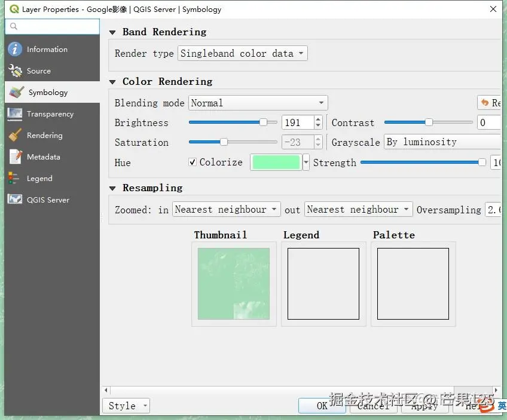The image size is (507, 420).
Task: Click the Contrast slider handle
Action: 429,122
